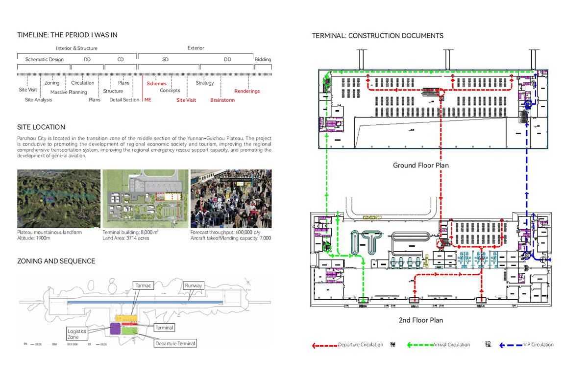The width and height of the screenshot is (588, 380).
Task: Select the 'CD' phase label
Action: (121, 59)
